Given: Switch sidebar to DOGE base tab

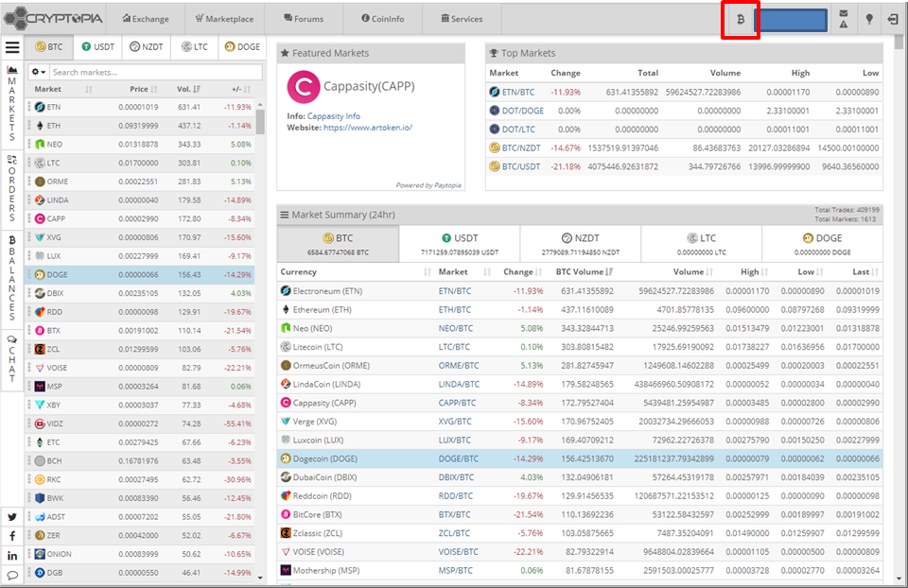Looking at the screenshot, I should click(x=242, y=47).
